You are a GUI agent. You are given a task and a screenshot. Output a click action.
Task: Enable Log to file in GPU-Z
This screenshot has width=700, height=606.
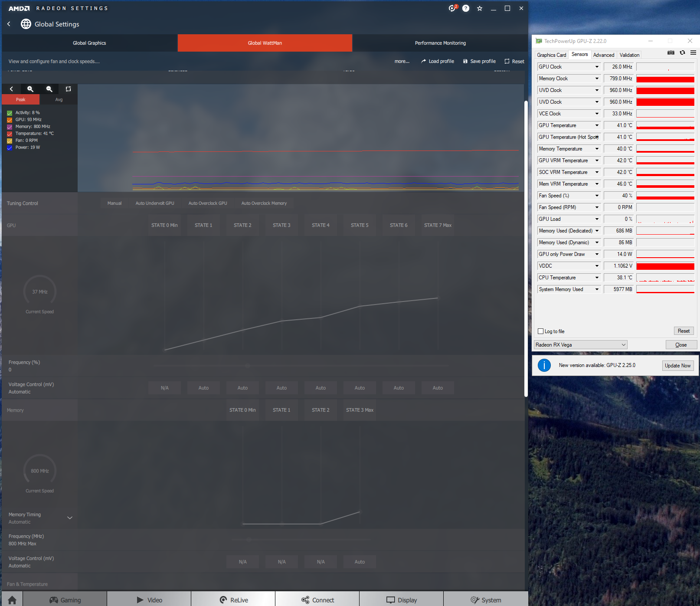[540, 331]
